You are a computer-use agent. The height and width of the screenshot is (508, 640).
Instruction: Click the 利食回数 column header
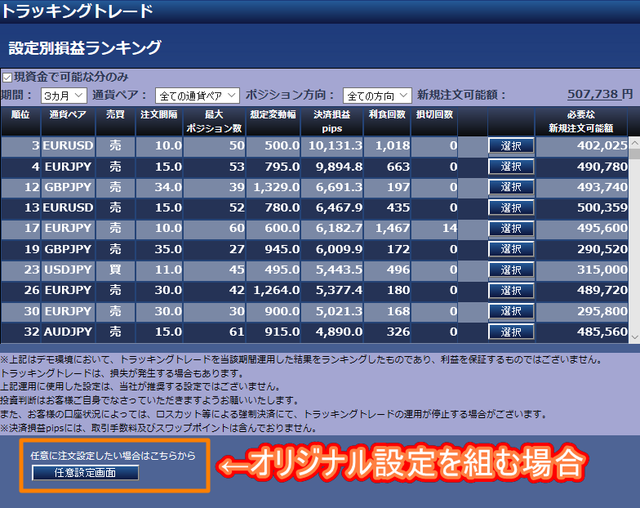point(387,121)
